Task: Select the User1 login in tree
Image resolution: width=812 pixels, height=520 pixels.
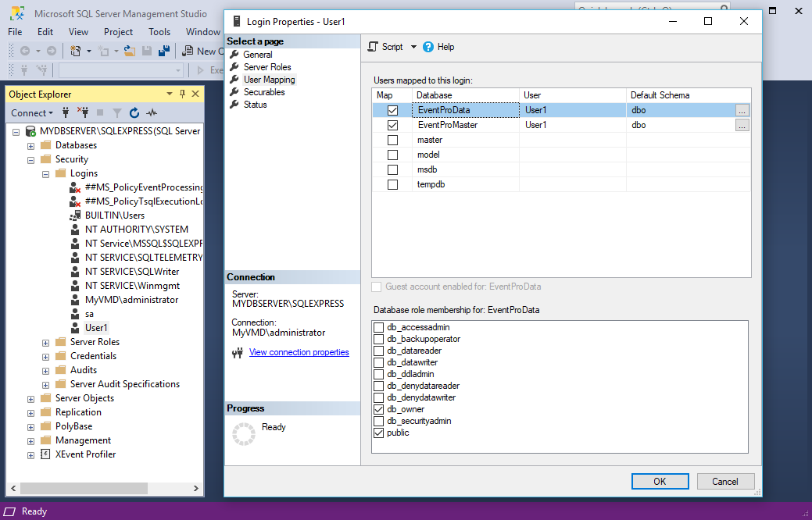Action: point(96,327)
